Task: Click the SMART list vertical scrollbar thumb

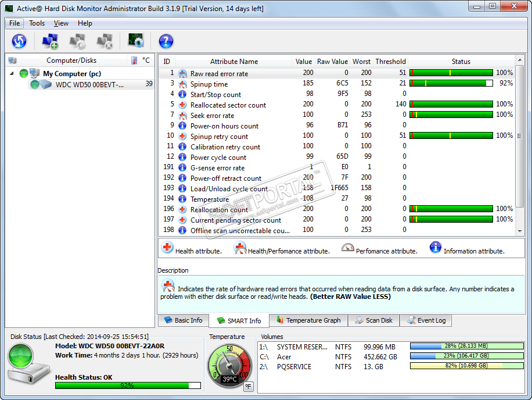Action: coord(520,136)
